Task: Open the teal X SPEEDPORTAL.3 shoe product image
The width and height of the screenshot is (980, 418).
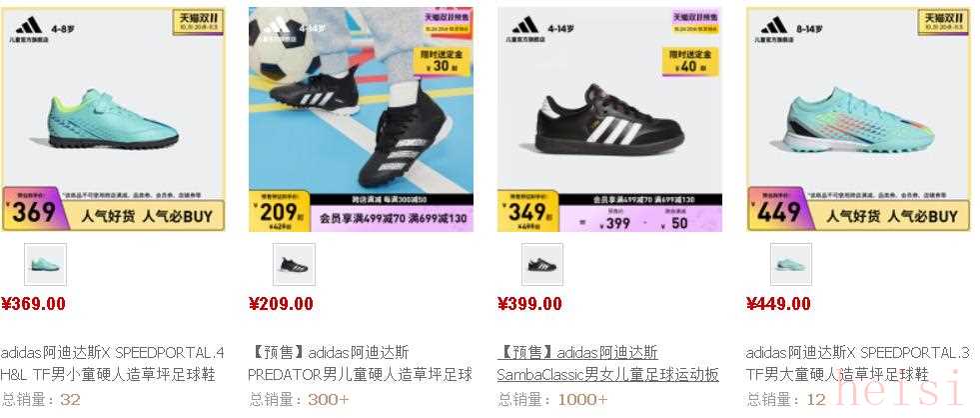Action: pyautogui.click(x=858, y=119)
